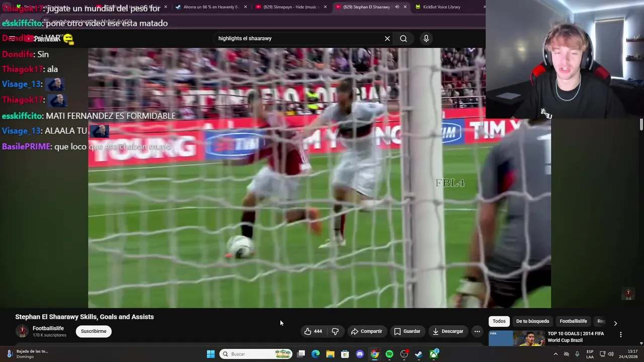Open File Explorer from the taskbar
644x362 pixels.
330,354
